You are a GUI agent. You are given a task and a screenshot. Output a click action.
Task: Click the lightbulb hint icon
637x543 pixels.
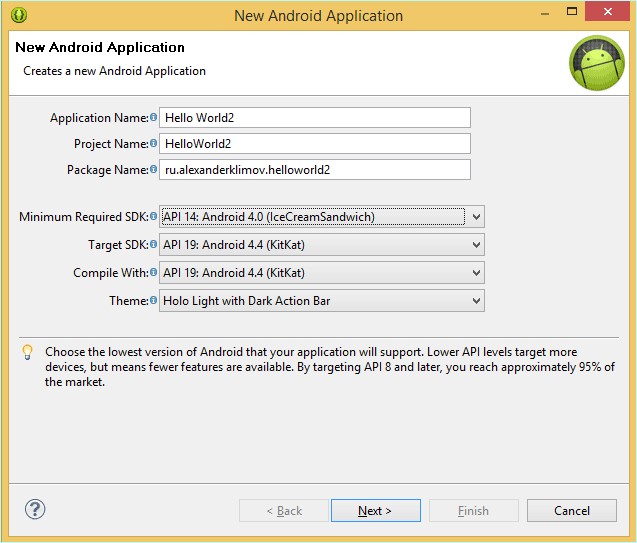(x=27, y=352)
